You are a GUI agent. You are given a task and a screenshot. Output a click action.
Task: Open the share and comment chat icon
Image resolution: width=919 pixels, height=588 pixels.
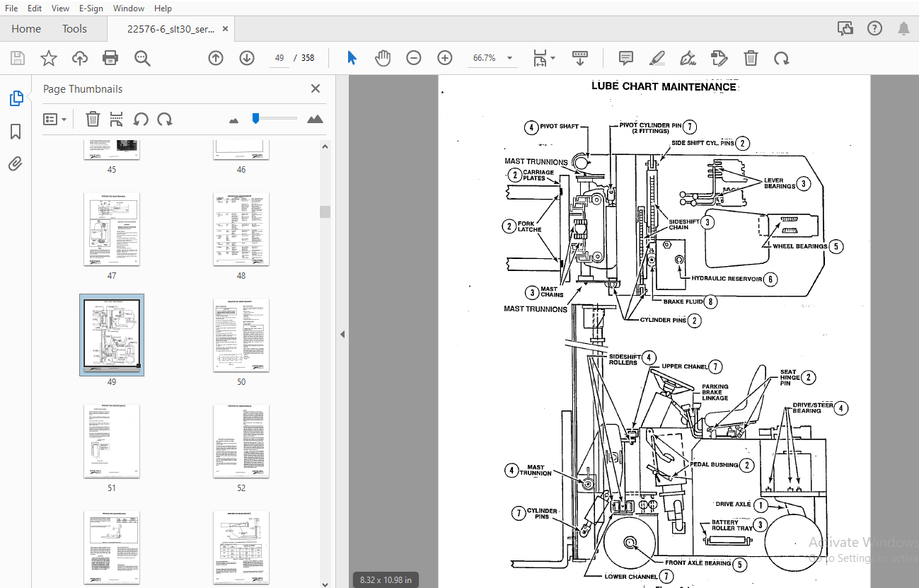coord(845,29)
